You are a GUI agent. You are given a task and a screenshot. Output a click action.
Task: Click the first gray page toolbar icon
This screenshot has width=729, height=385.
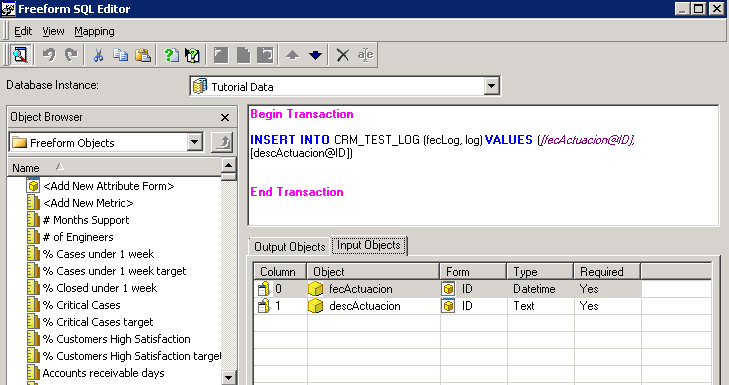[x=221, y=55]
